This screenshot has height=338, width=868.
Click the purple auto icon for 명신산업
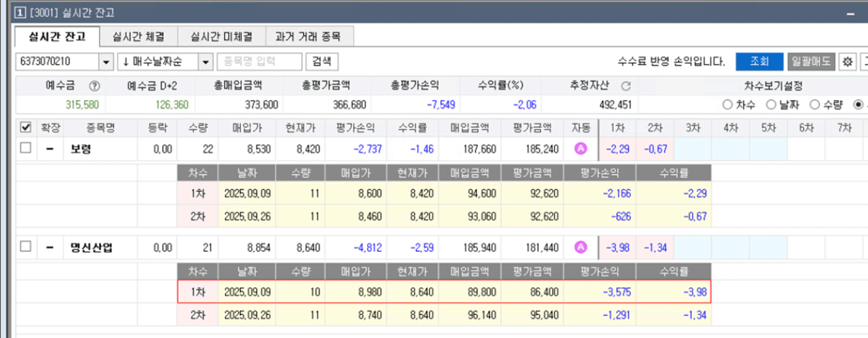(x=581, y=247)
